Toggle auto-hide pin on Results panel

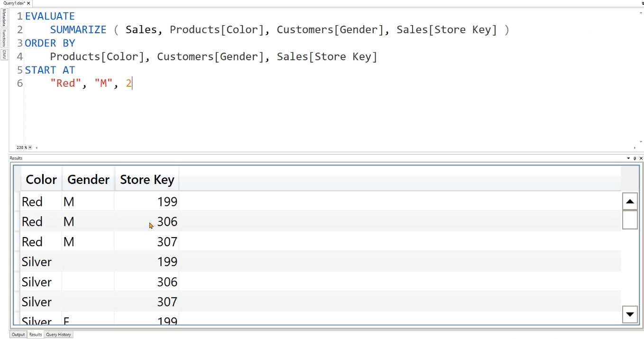pos(635,158)
